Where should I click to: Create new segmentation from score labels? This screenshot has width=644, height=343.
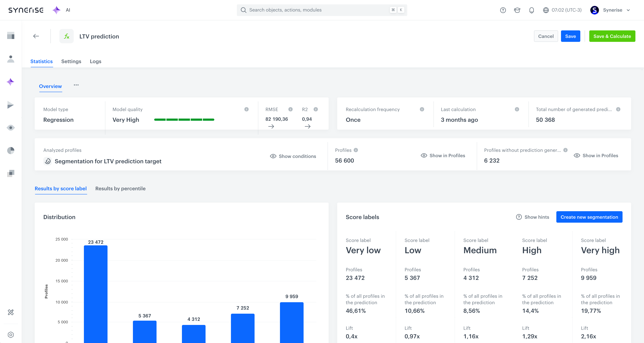(589, 217)
